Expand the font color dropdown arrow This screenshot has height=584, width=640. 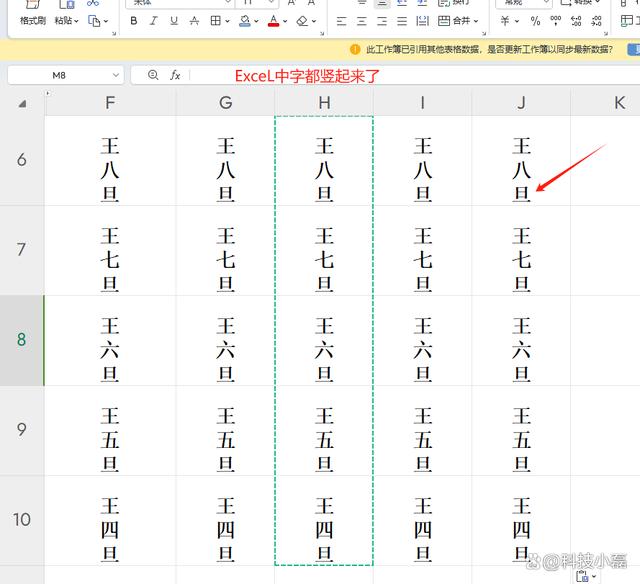[x=285, y=21]
